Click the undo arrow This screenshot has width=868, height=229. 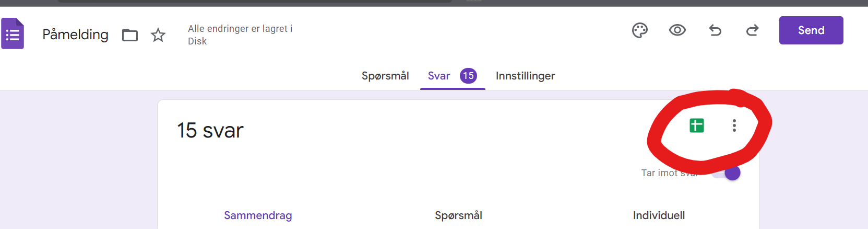(715, 30)
